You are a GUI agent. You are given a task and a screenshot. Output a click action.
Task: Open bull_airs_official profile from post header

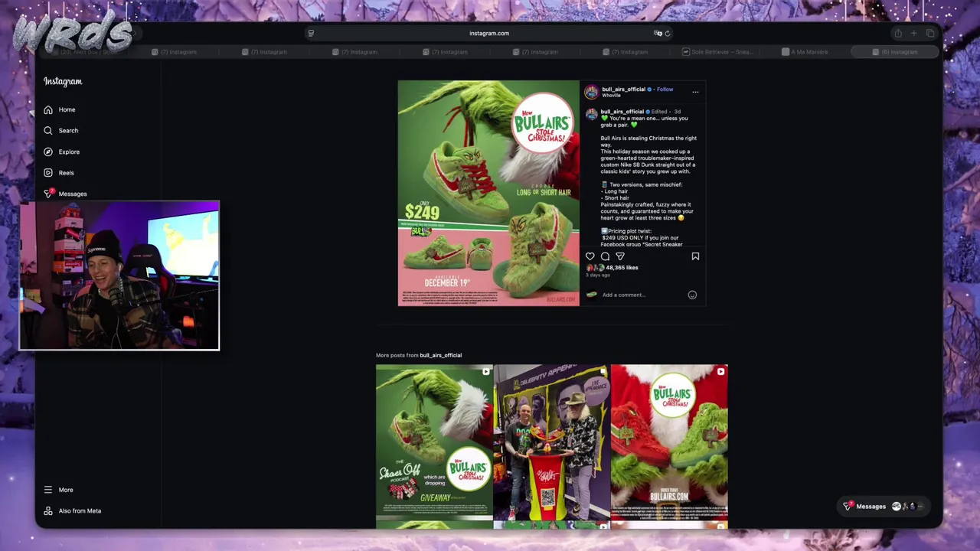(623, 90)
